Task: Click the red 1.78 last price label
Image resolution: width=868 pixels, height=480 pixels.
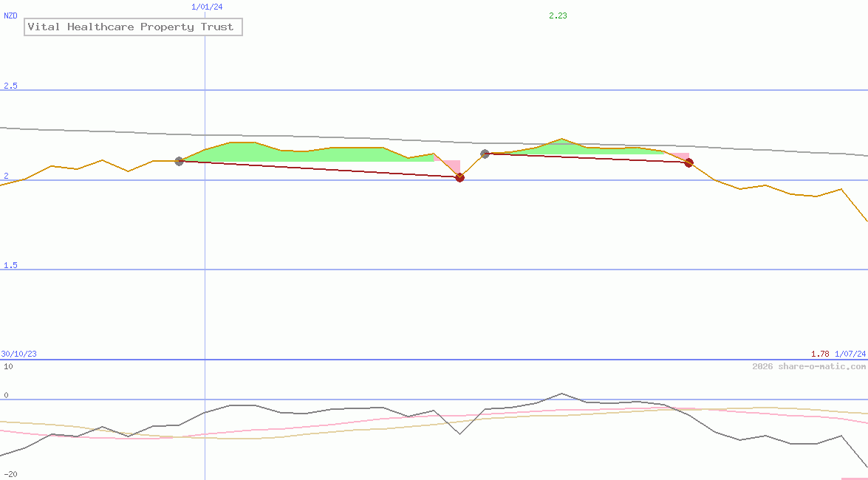Action: 820,354
